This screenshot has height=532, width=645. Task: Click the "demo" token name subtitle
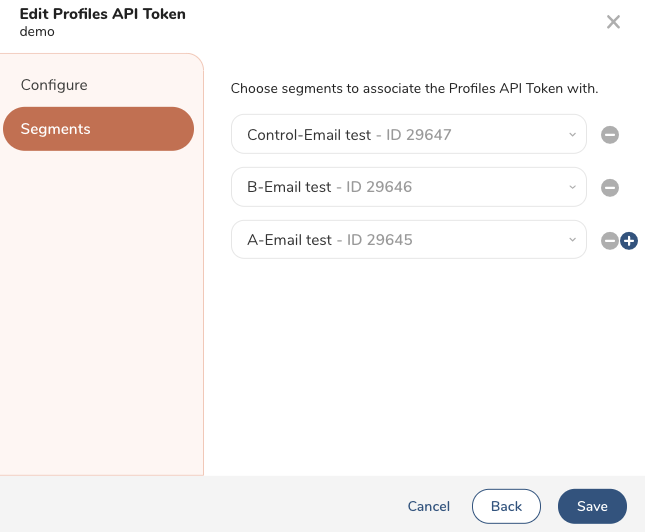(37, 32)
